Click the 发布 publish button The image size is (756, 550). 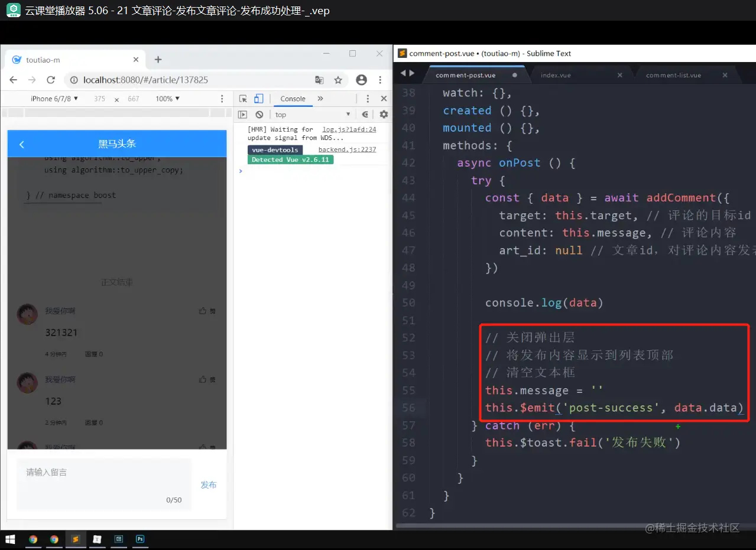point(209,484)
